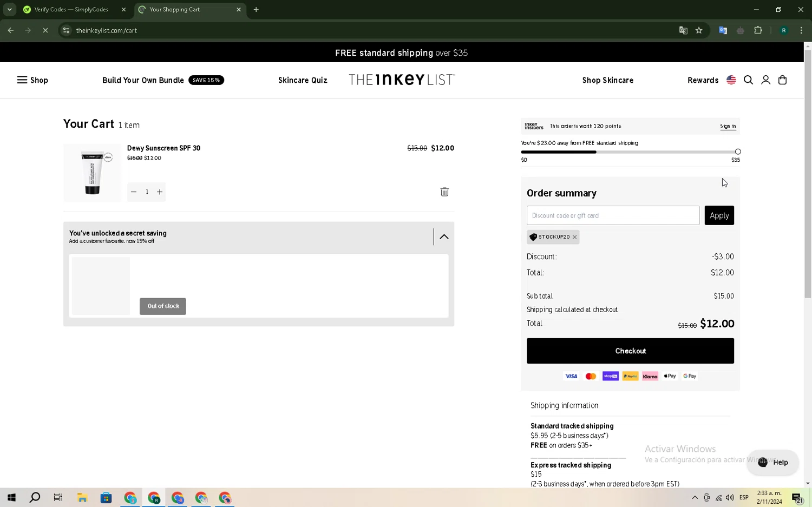The image size is (812, 507).
Task: Open Build Your Own Bundle page
Action: pos(163,80)
